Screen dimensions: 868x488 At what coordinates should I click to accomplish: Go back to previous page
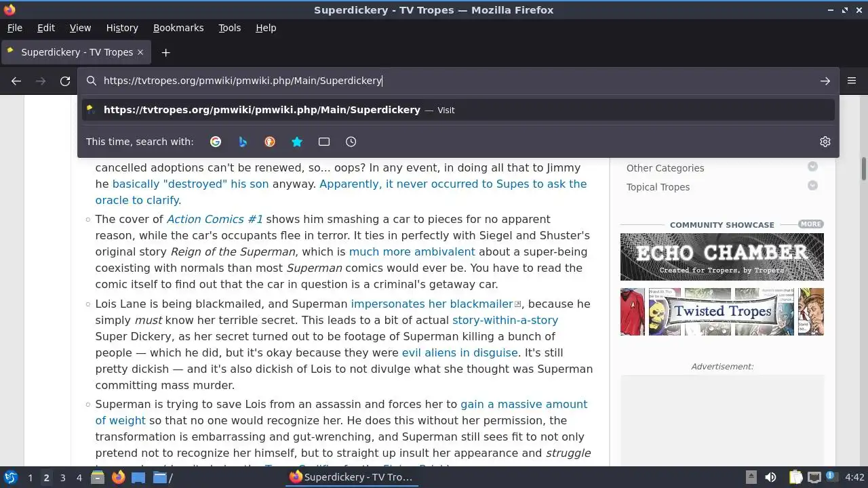click(x=16, y=81)
